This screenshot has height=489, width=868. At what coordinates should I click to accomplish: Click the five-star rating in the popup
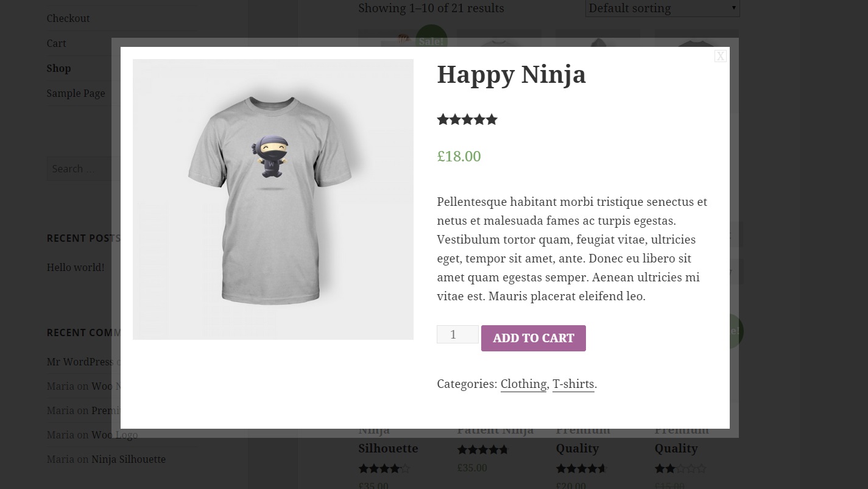coord(467,120)
